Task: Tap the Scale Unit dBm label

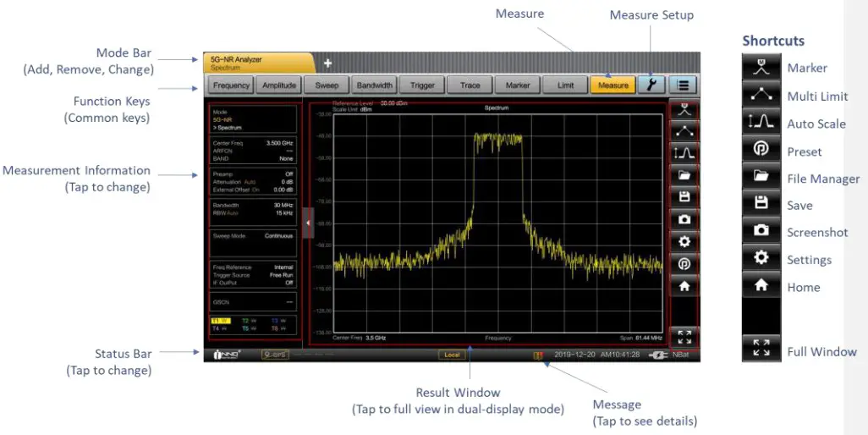Action: coord(352,109)
